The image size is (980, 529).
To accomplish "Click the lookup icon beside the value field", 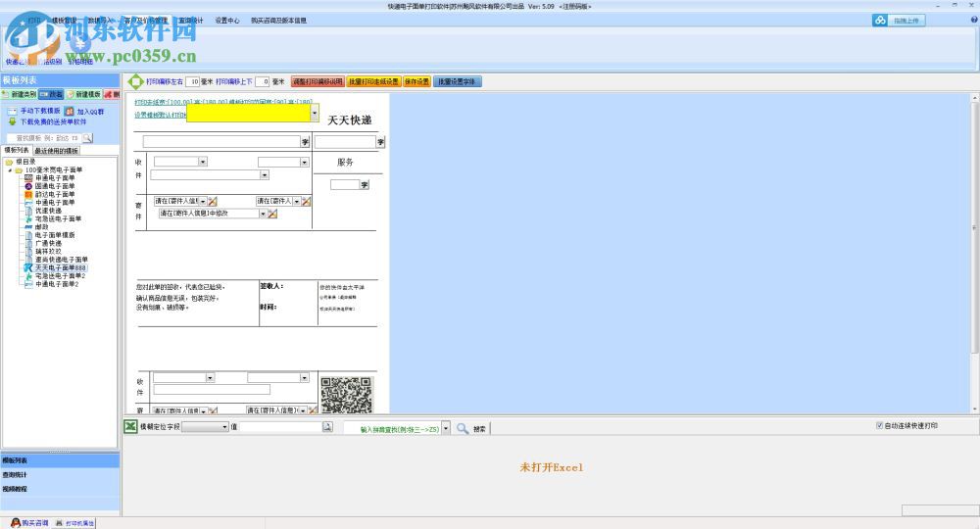I will coord(327,426).
